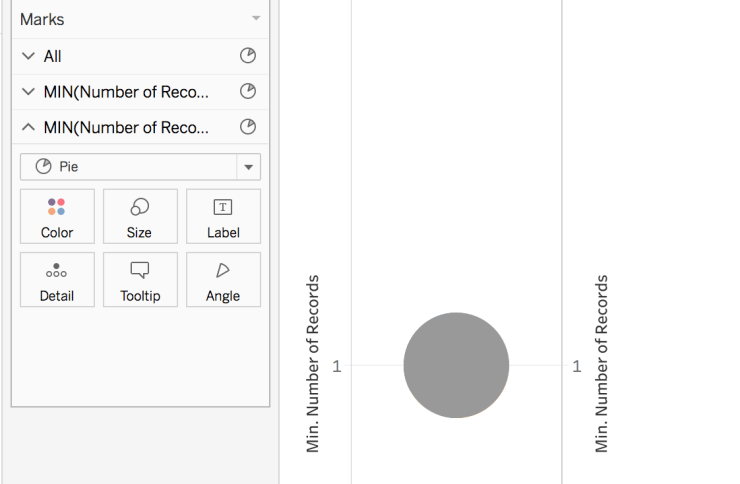
Task: Collapse the expanded MIN(Number of Records) section
Action: point(28,127)
